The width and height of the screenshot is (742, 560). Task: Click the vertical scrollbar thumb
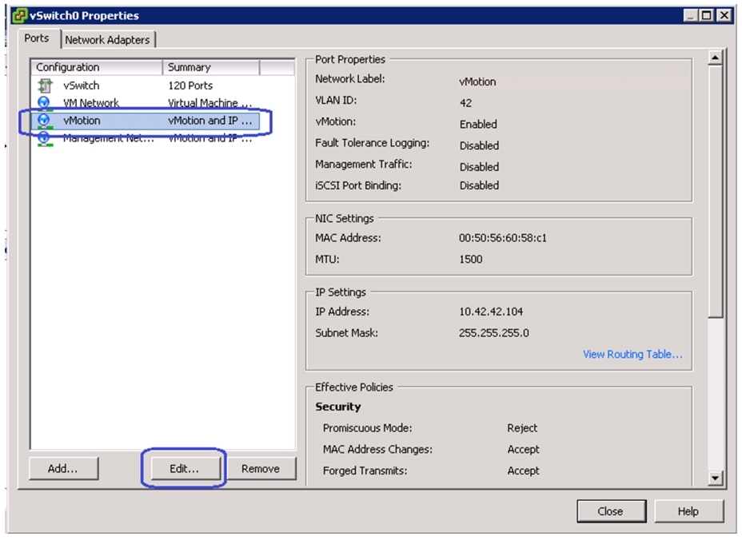tap(715, 192)
